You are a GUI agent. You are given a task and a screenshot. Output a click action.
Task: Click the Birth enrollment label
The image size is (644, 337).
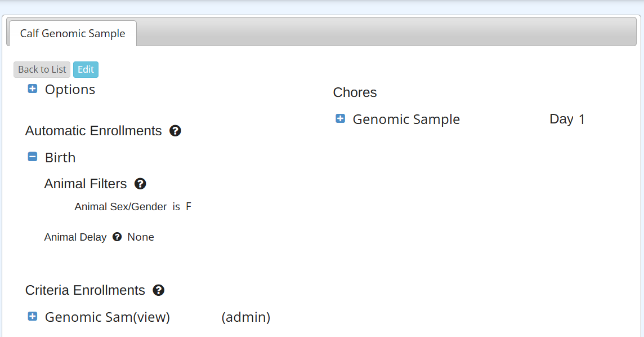click(x=60, y=158)
